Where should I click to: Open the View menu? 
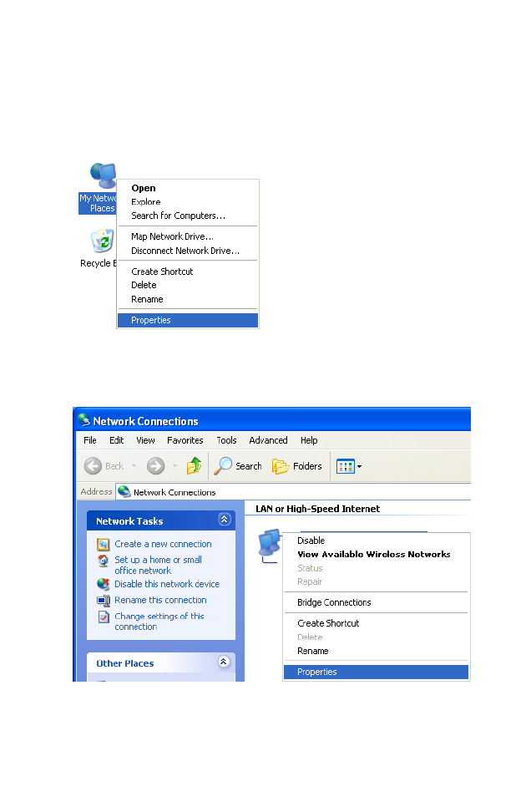click(x=145, y=440)
